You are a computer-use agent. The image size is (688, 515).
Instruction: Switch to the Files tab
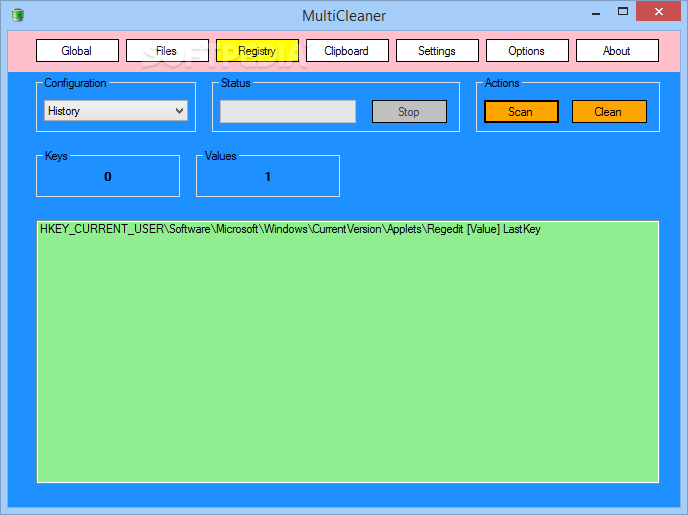(167, 50)
